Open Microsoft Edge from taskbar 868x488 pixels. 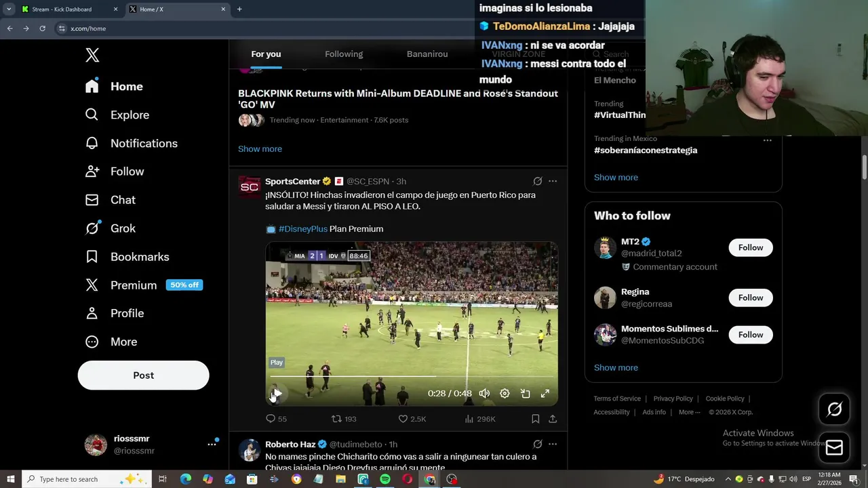click(185, 479)
